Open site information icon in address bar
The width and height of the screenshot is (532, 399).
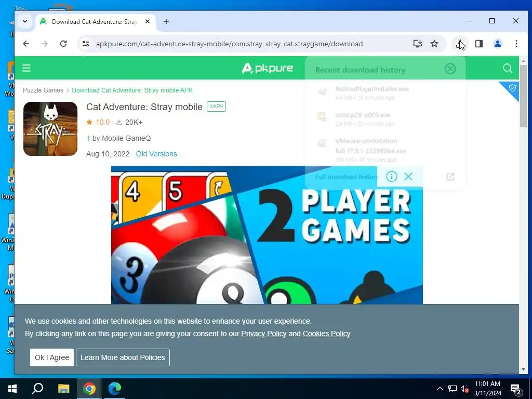tap(86, 44)
